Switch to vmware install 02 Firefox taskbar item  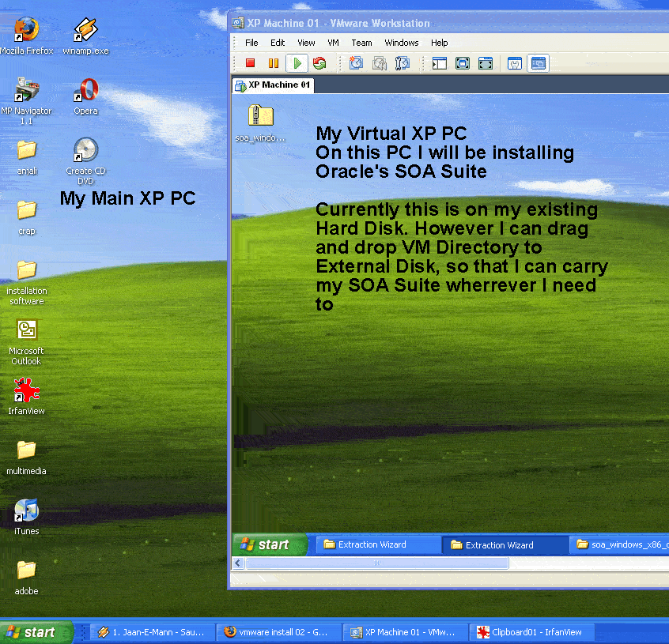point(278,632)
